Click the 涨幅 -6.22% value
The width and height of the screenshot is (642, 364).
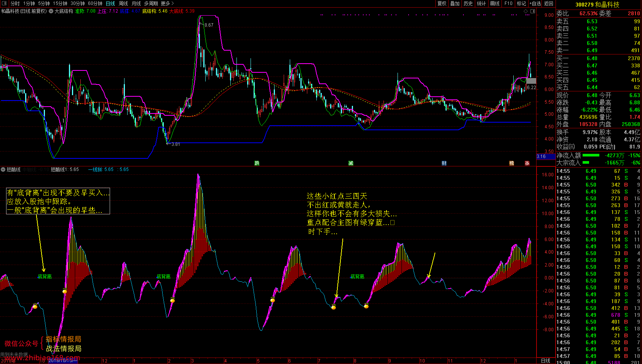pos(588,110)
